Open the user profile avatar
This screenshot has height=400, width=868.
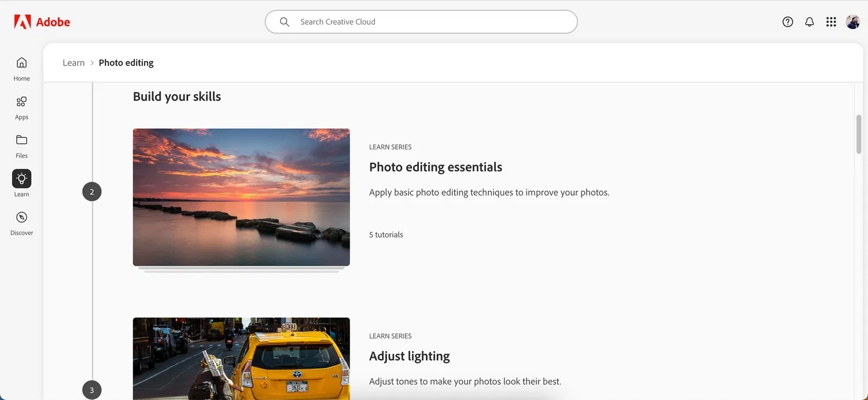[852, 22]
